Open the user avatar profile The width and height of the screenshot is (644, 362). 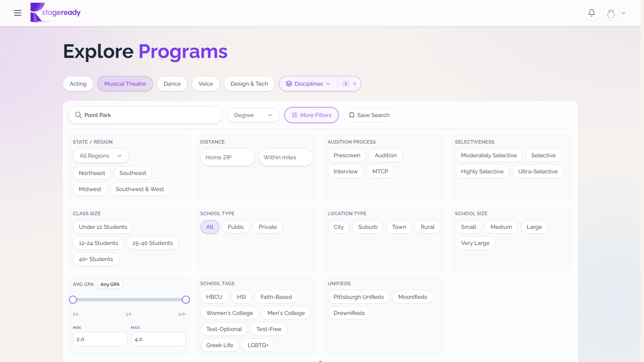coord(611,13)
